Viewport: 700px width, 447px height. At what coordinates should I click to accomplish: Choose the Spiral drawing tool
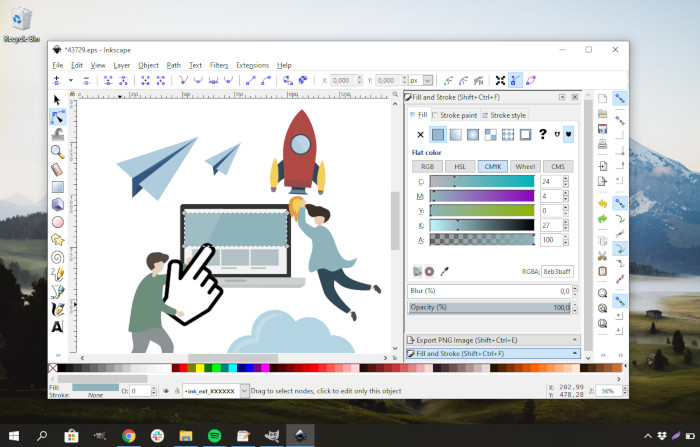pos(57,256)
